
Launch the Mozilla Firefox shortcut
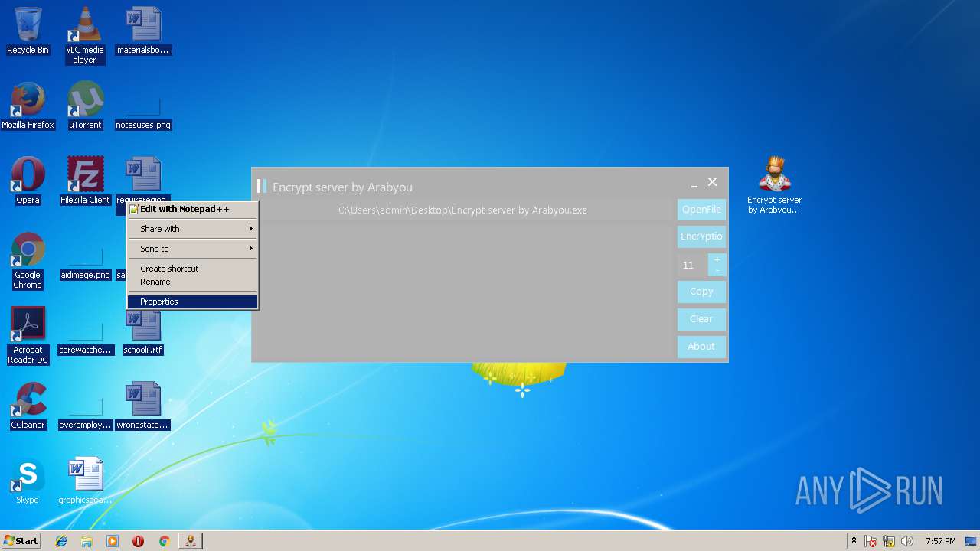pos(28,106)
